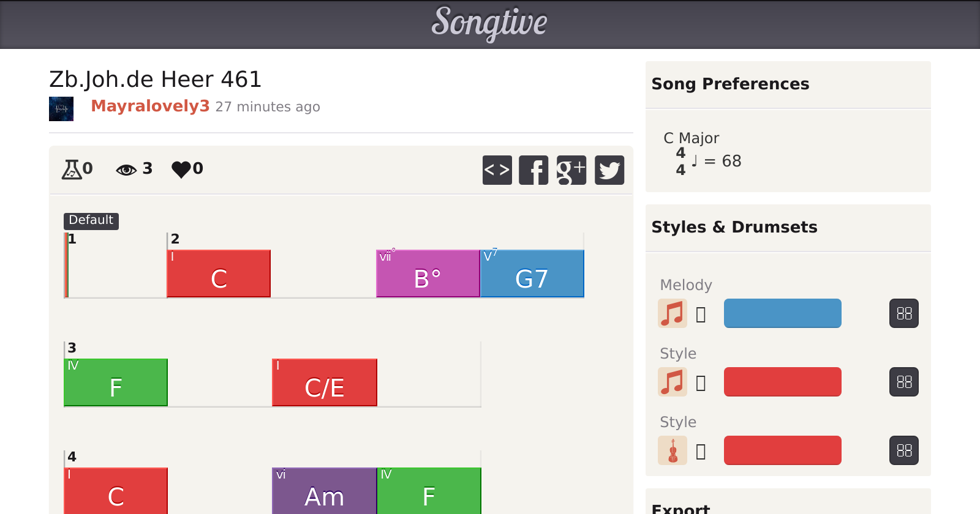Share the song on Twitter
The width and height of the screenshot is (980, 514).
pyautogui.click(x=609, y=170)
